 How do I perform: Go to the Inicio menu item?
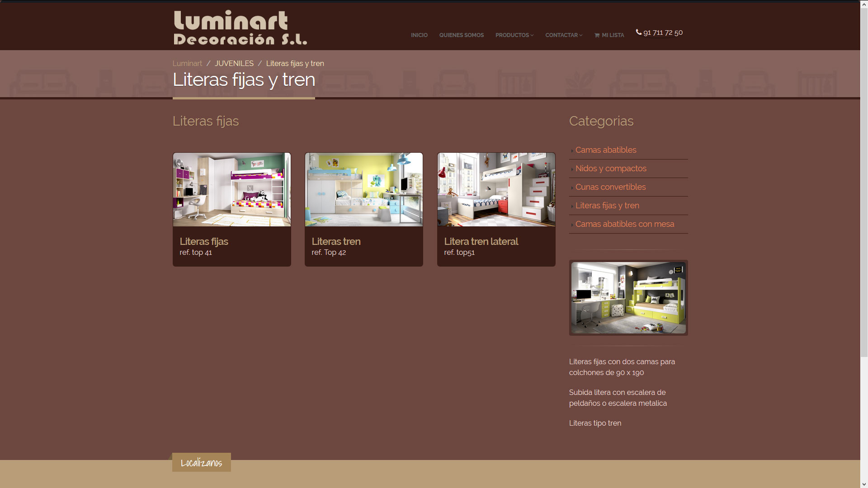pyautogui.click(x=419, y=35)
